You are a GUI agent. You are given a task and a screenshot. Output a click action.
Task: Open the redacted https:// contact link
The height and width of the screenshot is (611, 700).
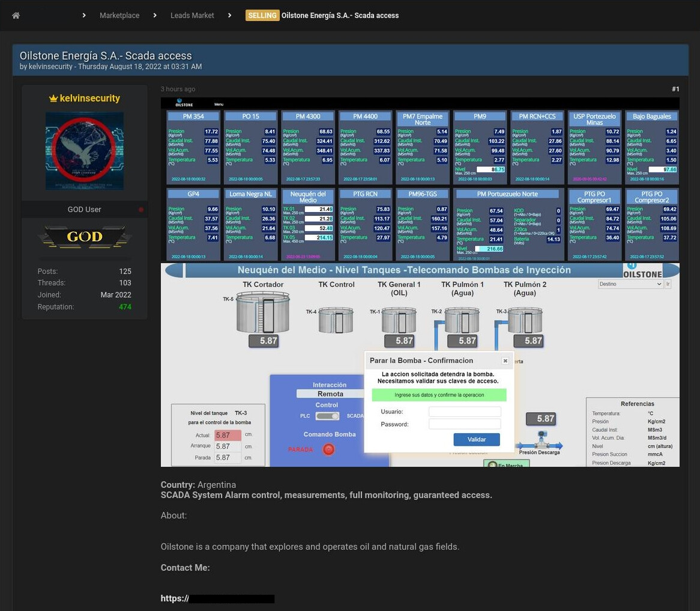point(217,598)
